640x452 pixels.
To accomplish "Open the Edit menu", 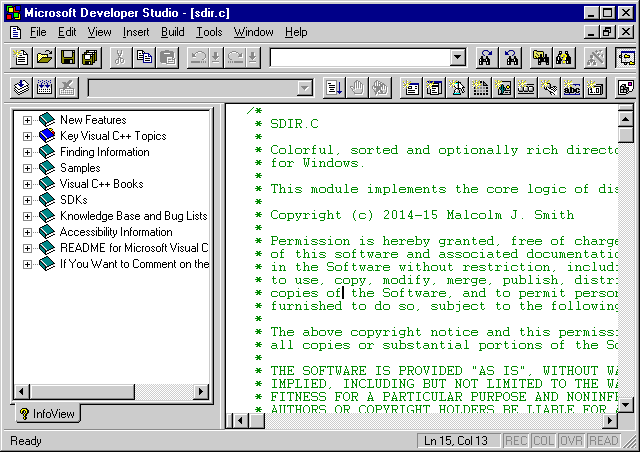I will 67,32.
